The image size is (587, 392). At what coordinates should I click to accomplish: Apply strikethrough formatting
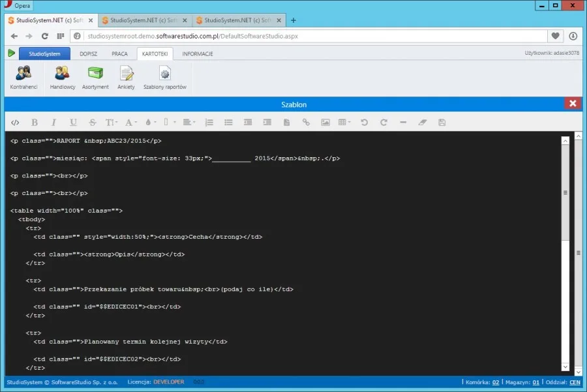(93, 123)
